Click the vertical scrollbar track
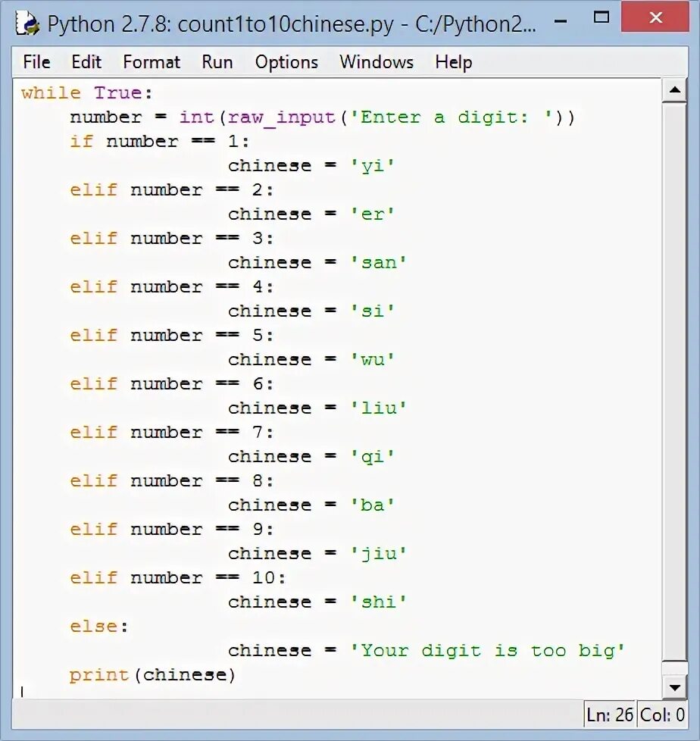Screen dimensions: 700x741 [674, 383]
